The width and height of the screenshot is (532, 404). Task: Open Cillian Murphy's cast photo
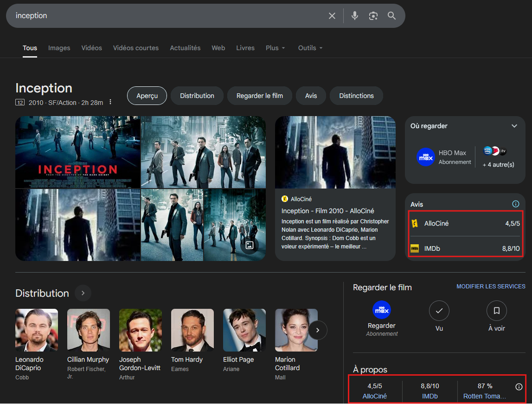coord(89,330)
